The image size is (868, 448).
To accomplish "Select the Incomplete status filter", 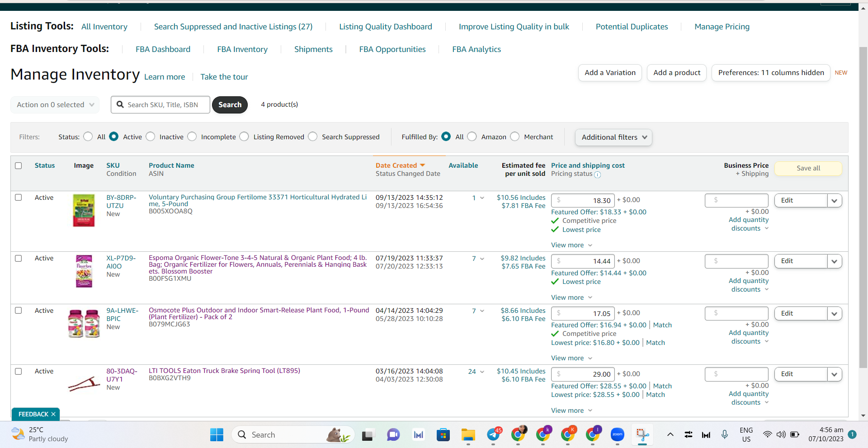I will (x=192, y=137).
